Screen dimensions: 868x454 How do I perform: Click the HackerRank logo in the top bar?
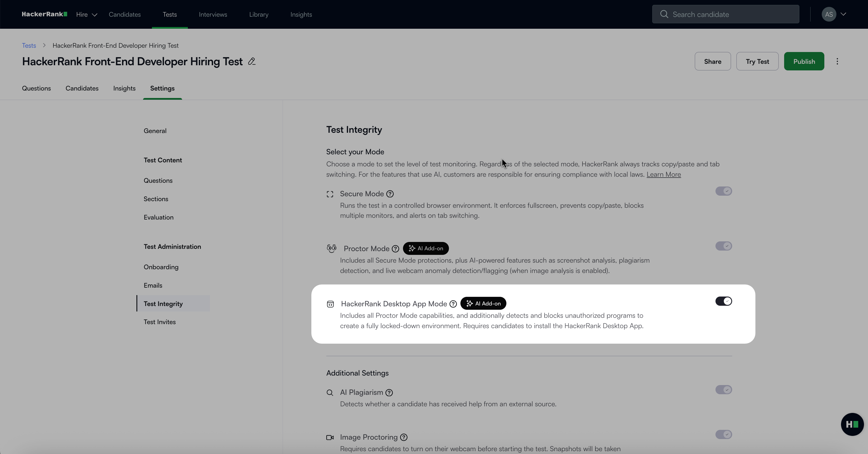point(44,14)
